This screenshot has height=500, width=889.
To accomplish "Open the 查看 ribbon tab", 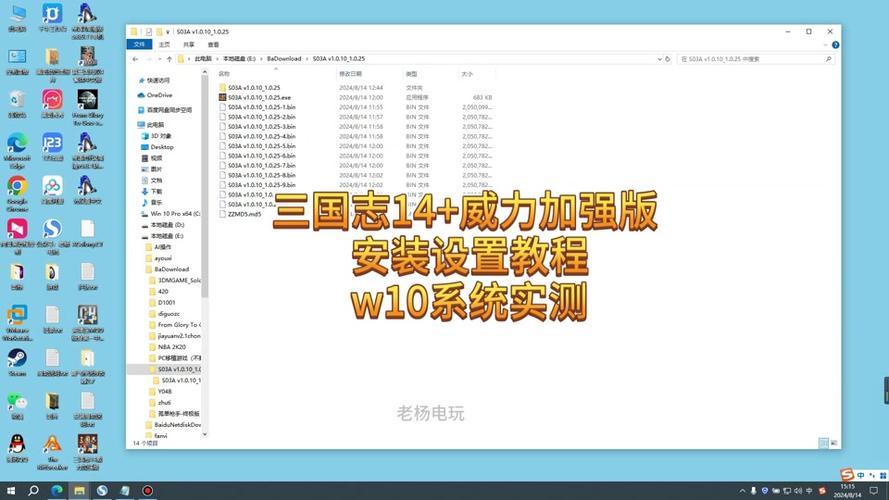I will pyautogui.click(x=213, y=44).
